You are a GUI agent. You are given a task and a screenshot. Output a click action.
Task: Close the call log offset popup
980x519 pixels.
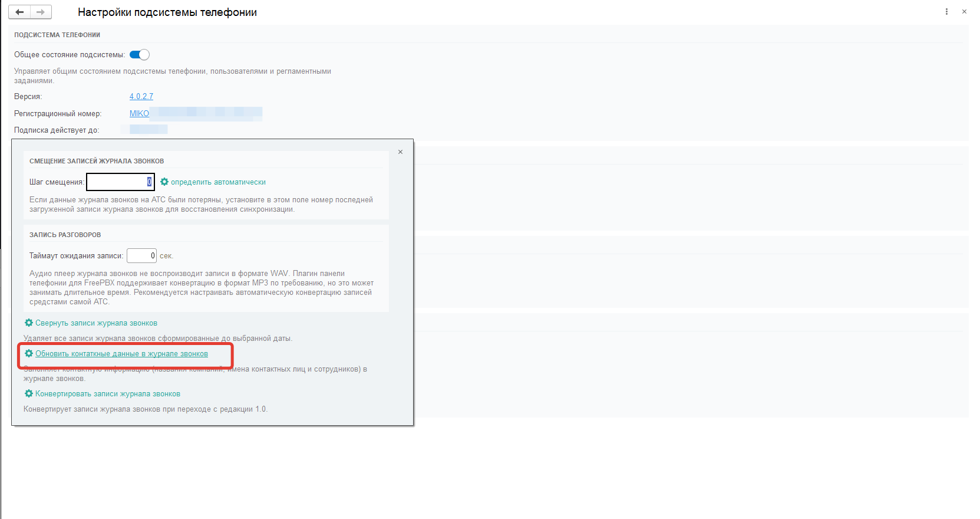point(400,152)
